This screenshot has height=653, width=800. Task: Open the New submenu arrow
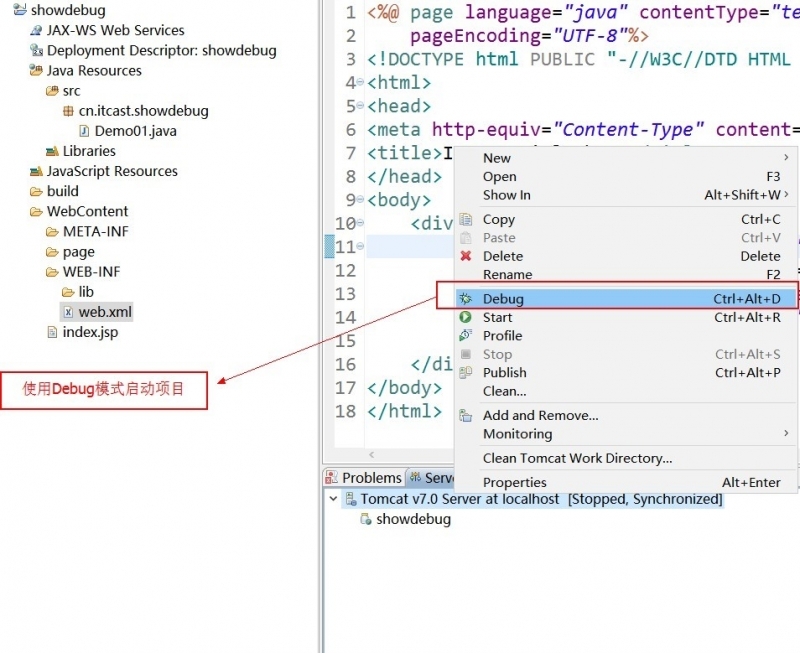tap(786, 157)
